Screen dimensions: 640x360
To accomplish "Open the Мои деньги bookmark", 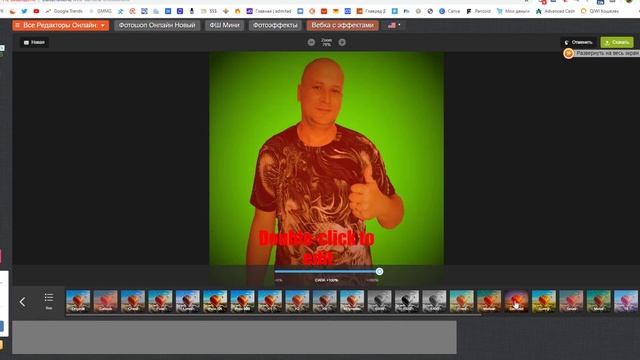I will (513, 11).
